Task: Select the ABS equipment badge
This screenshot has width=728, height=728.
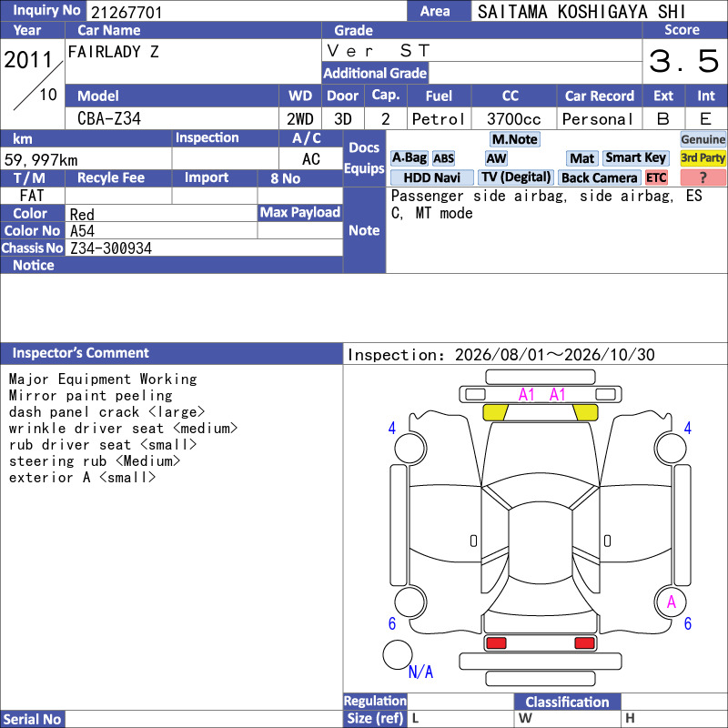Action: tap(443, 158)
